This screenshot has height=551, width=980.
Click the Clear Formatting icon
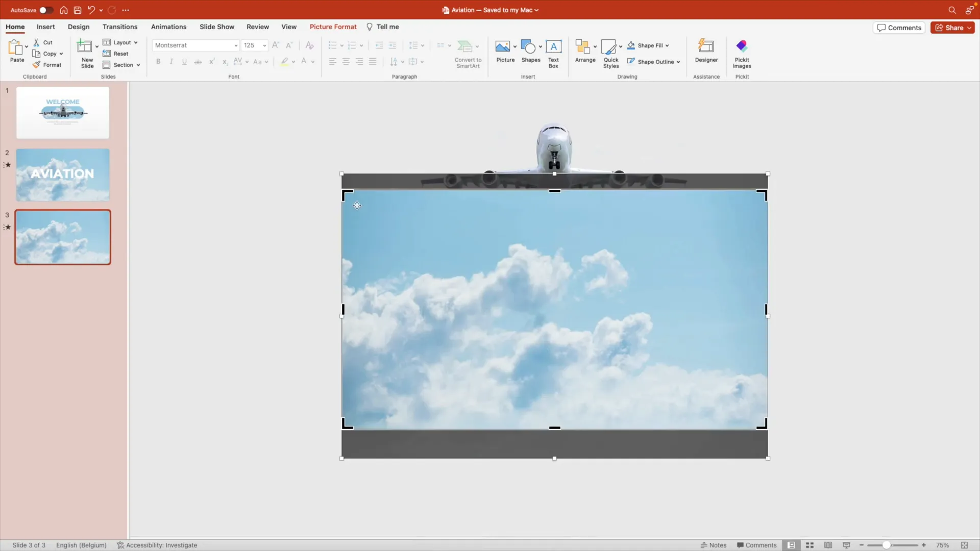pyautogui.click(x=309, y=45)
